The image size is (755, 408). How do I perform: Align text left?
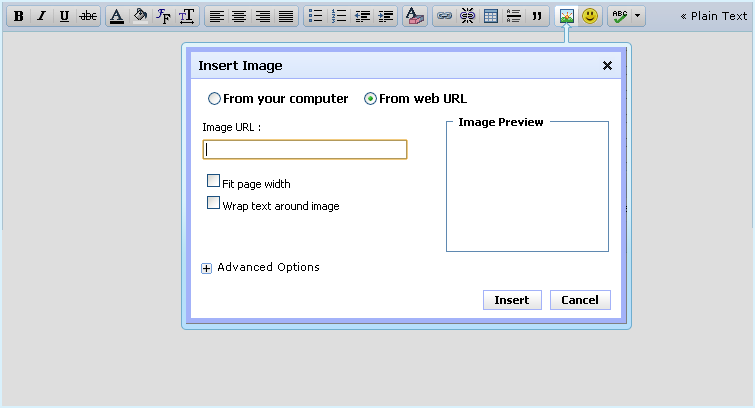tap(217, 16)
